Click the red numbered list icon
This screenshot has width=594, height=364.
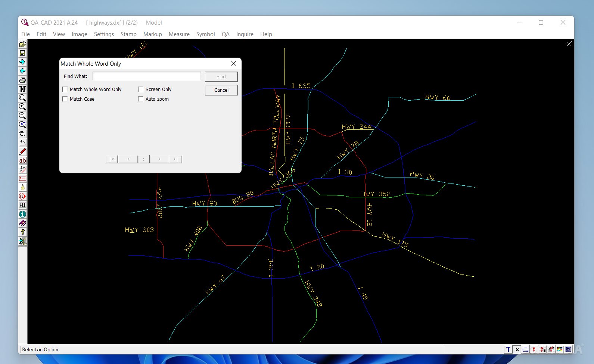[x=22, y=178]
